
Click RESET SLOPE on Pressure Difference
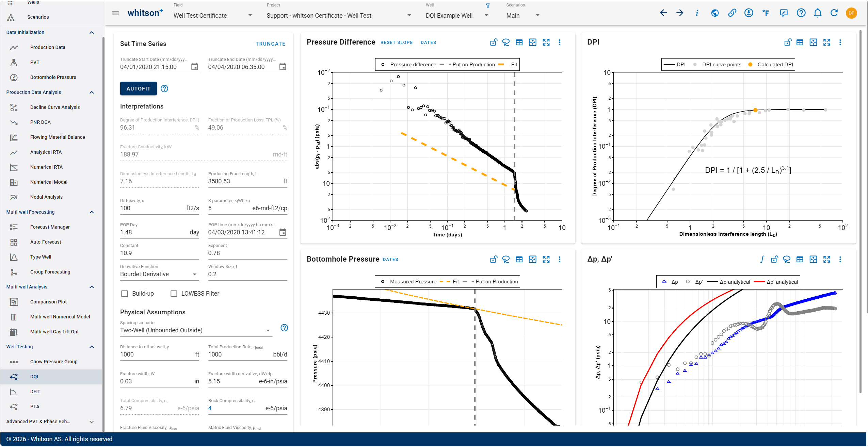coord(397,43)
